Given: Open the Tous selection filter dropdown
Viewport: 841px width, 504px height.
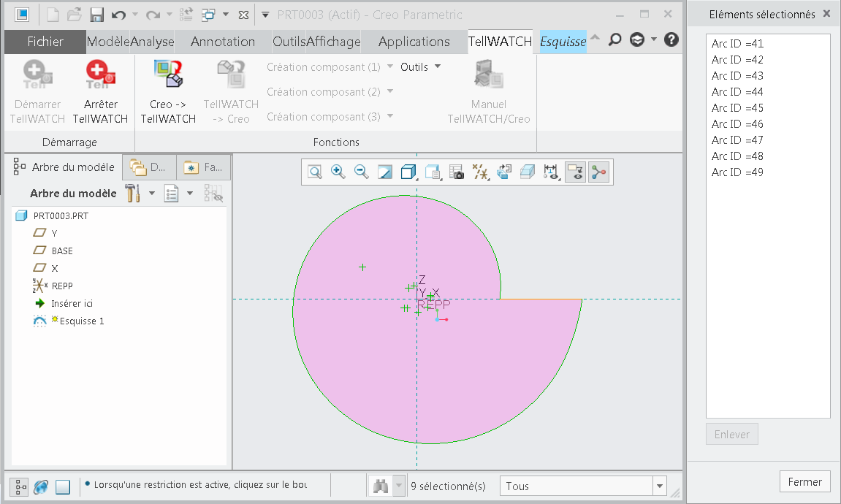Looking at the screenshot, I should click(x=660, y=486).
